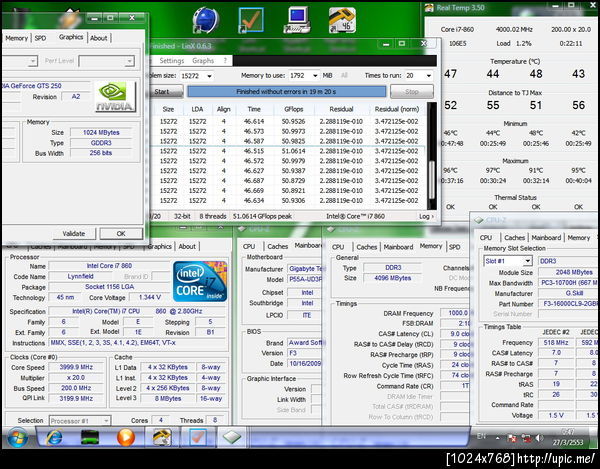This screenshot has width=600, height=469.
Task: Click the Time column header in LinX
Action: pyautogui.click(x=254, y=109)
